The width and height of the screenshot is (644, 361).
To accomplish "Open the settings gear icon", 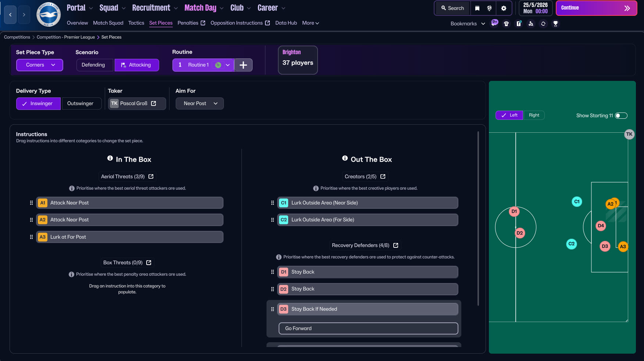I will tap(504, 8).
